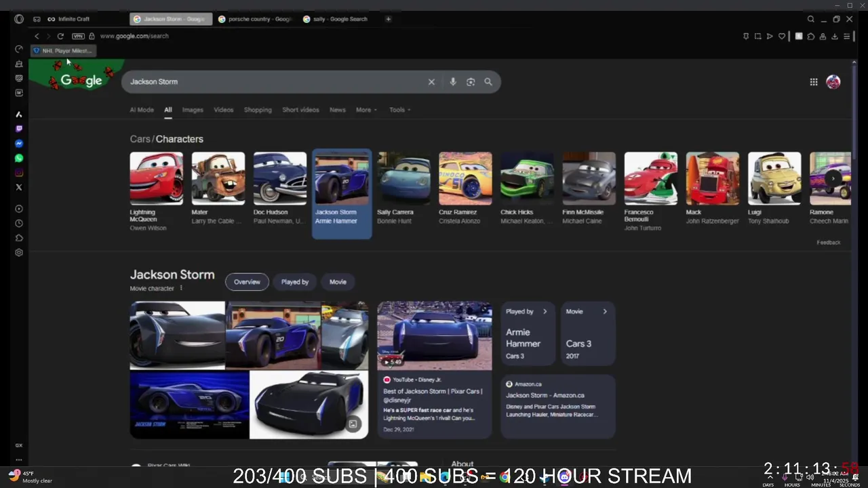This screenshot has width=868, height=488.
Task: Open GX Cleaner icon in sidebar
Action: [x=19, y=64]
